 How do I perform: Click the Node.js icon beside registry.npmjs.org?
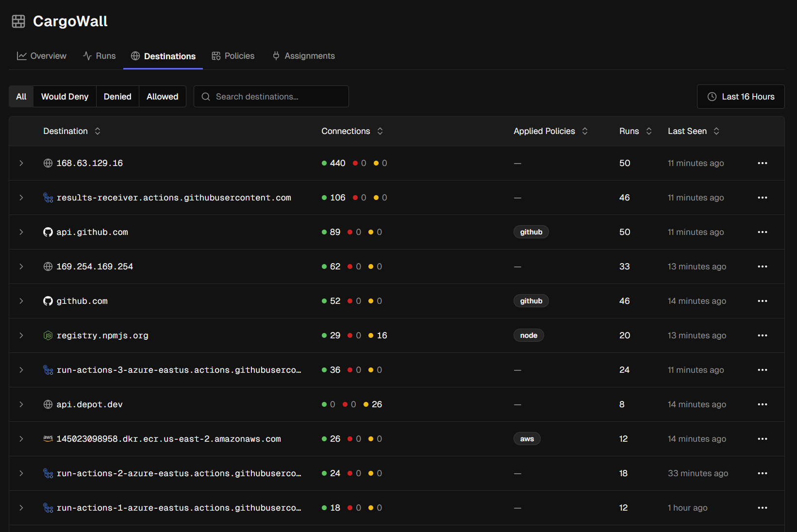click(48, 335)
